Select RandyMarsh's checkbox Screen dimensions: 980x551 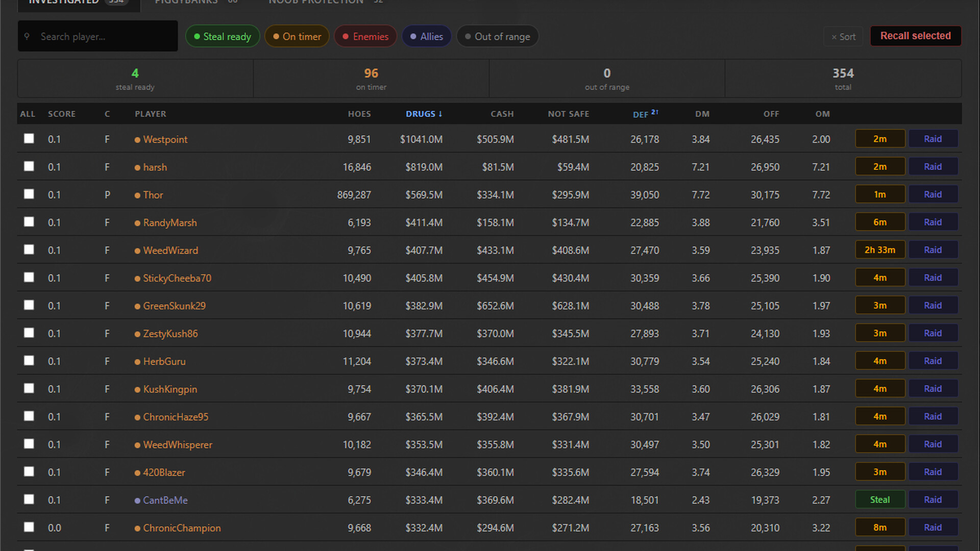tap(29, 222)
